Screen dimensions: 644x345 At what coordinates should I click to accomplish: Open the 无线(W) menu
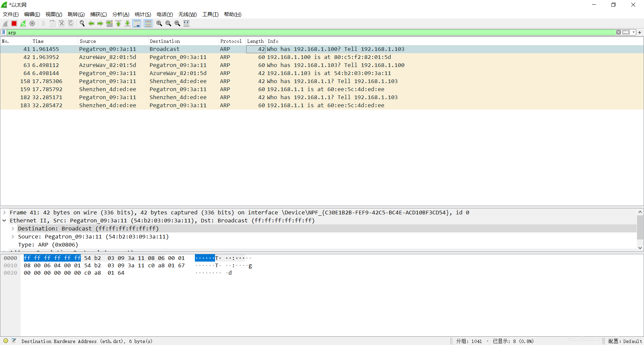coord(187,14)
